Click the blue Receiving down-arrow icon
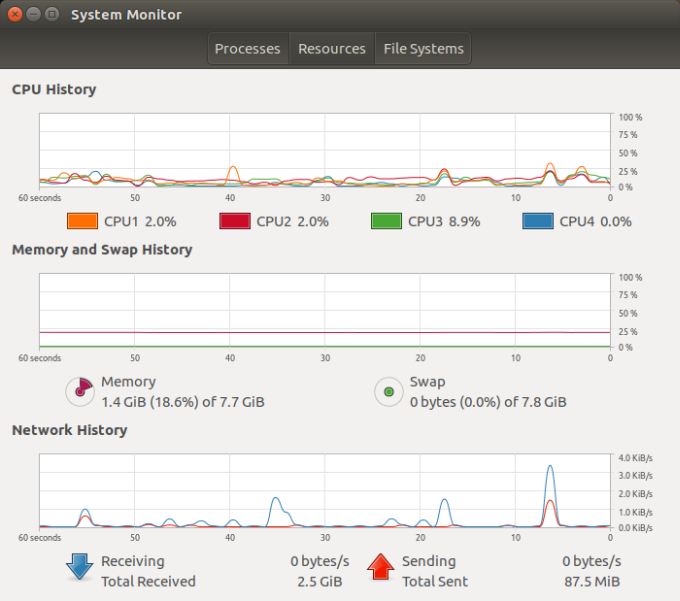This screenshot has width=680, height=601. [79, 567]
